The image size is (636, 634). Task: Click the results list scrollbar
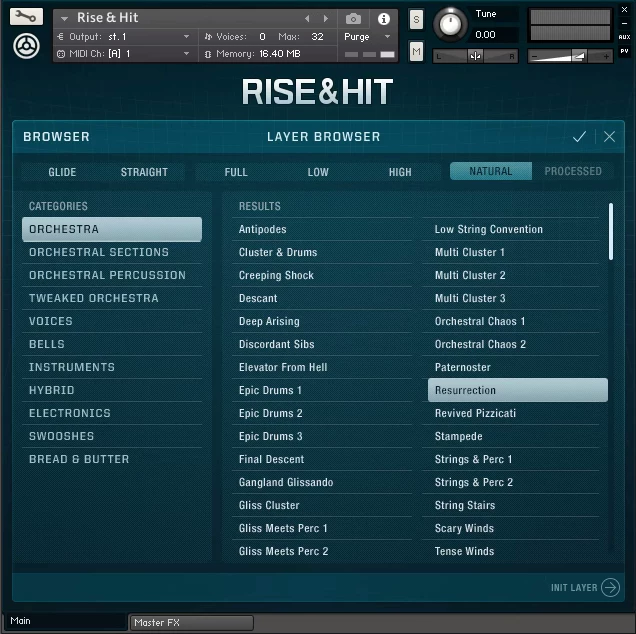pos(611,232)
